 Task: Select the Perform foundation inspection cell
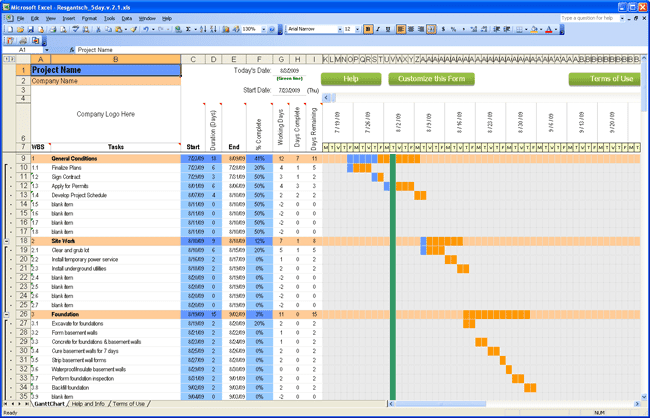pyautogui.click(x=116, y=379)
